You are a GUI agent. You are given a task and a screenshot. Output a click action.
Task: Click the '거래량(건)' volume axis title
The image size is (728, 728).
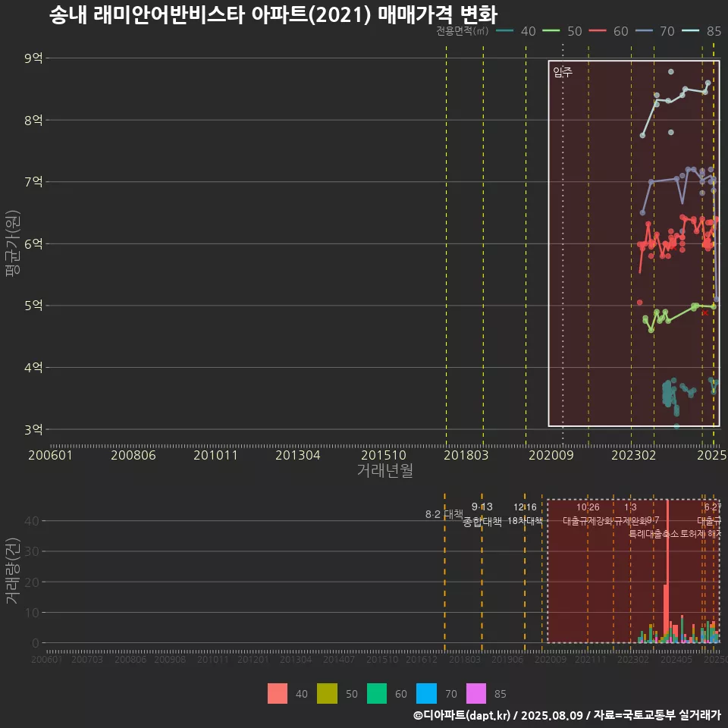(13, 570)
